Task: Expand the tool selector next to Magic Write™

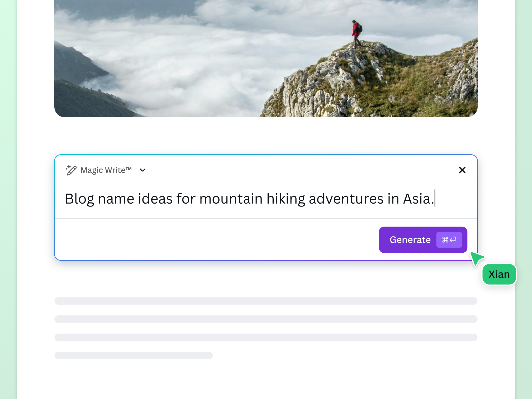Action: [x=142, y=170]
